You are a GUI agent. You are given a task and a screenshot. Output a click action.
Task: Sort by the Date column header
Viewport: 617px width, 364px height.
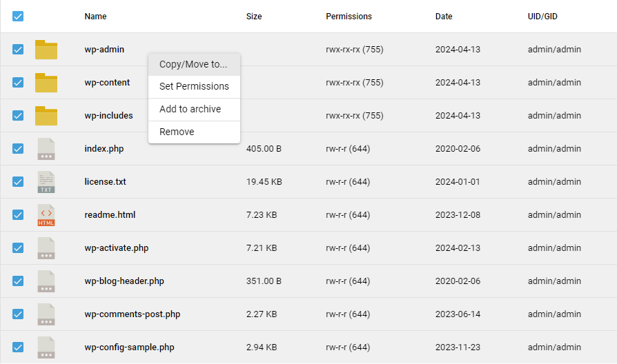pos(444,17)
